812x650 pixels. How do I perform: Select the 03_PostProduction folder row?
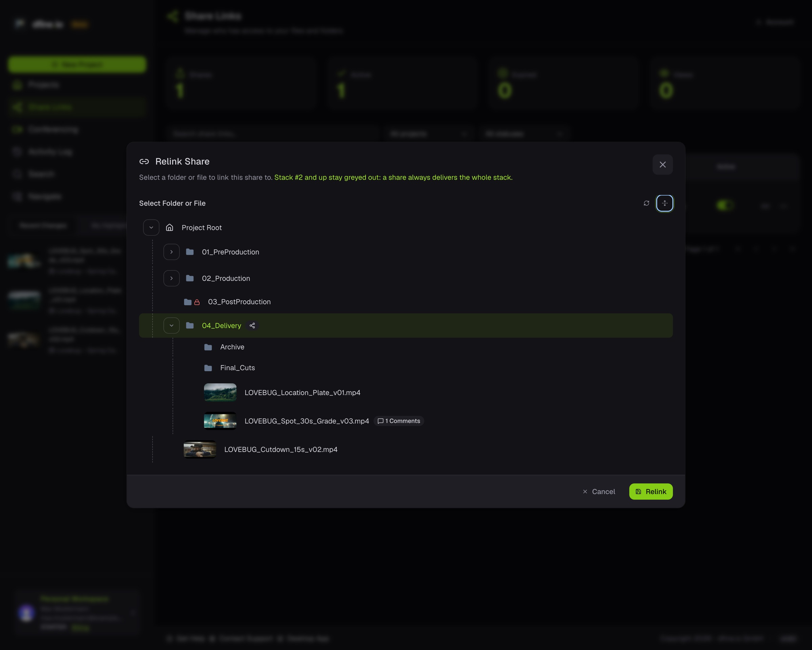tap(406, 302)
